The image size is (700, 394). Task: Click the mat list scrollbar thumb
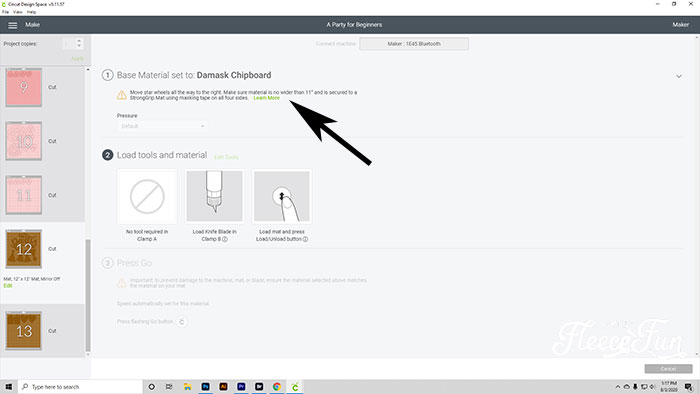pos(88,295)
